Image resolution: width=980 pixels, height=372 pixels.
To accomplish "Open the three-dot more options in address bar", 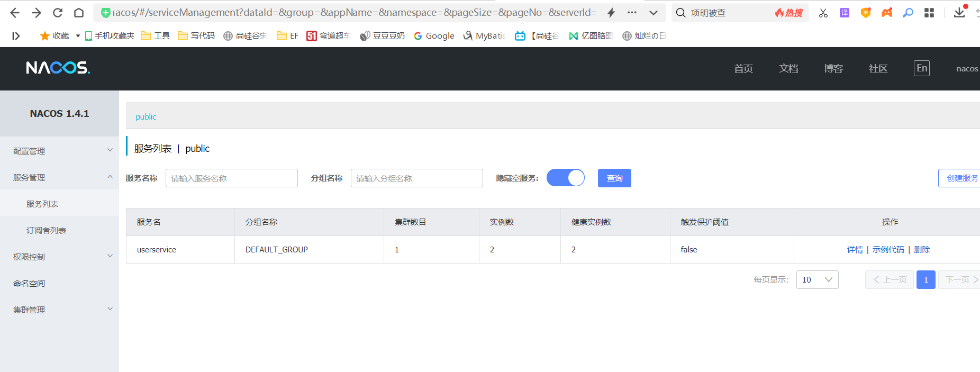I will [x=632, y=13].
